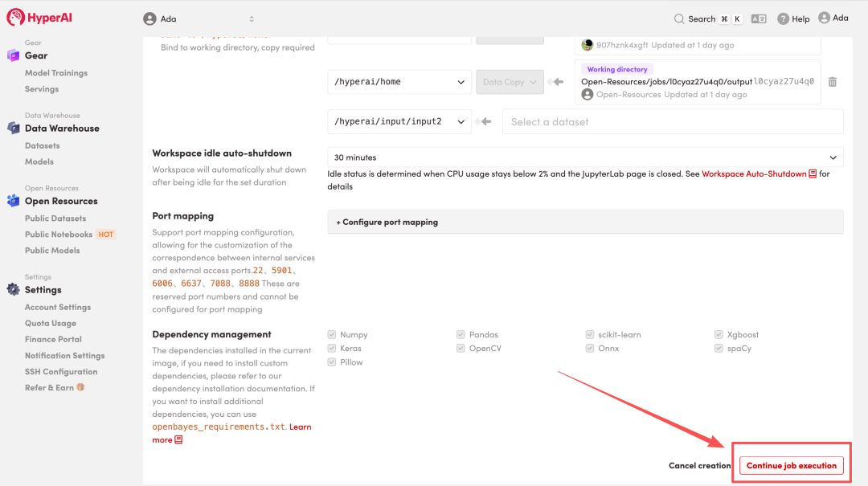Click the Settings gear icon in sidebar

[14, 289]
